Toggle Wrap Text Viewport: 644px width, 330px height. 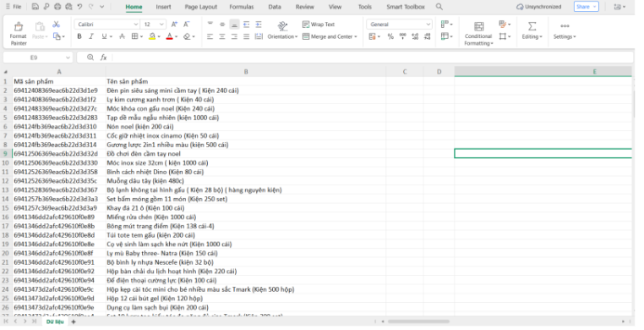click(x=319, y=25)
